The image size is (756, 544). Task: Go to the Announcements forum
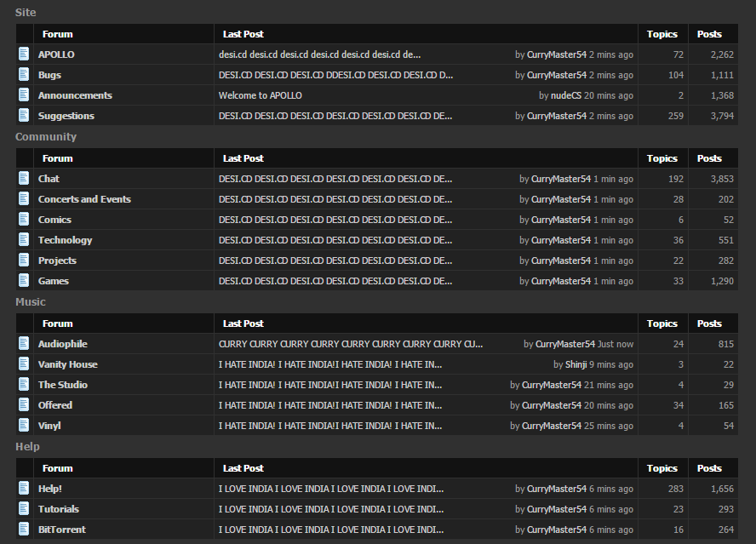pos(75,95)
